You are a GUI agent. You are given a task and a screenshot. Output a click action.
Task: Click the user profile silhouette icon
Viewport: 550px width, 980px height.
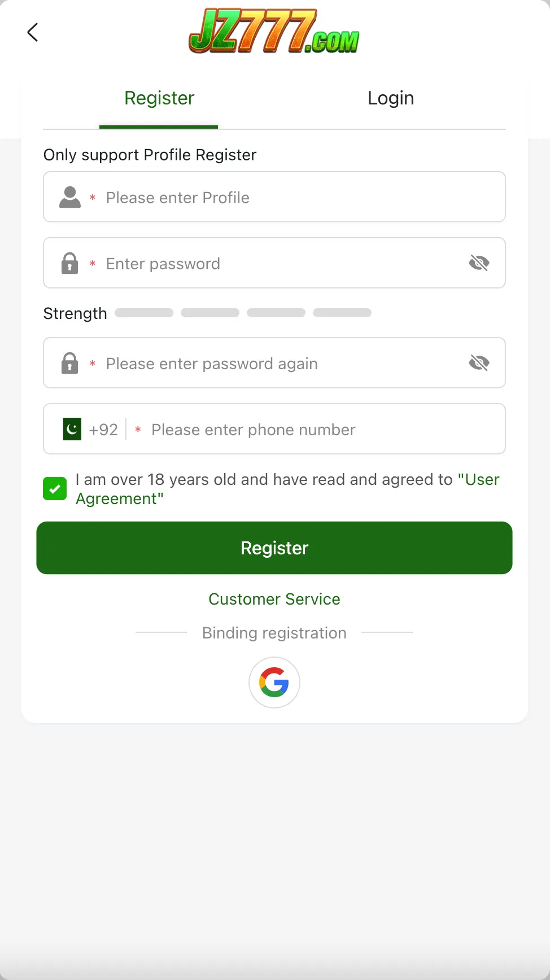click(x=70, y=197)
